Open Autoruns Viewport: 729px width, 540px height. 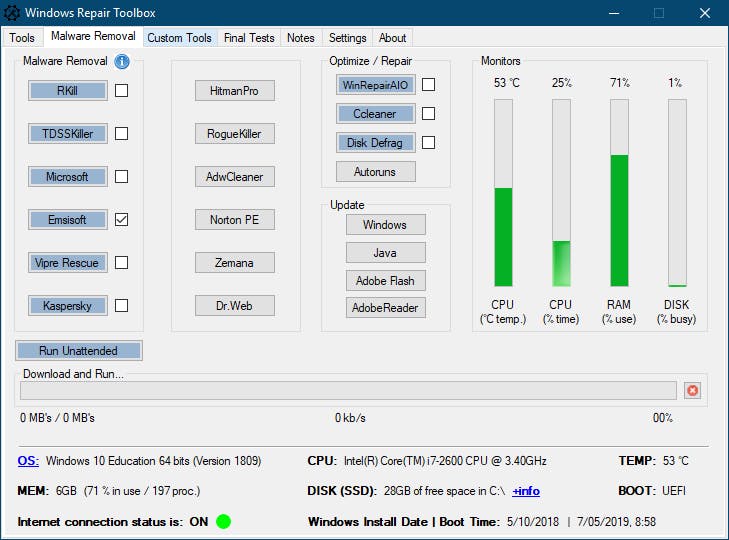[376, 172]
